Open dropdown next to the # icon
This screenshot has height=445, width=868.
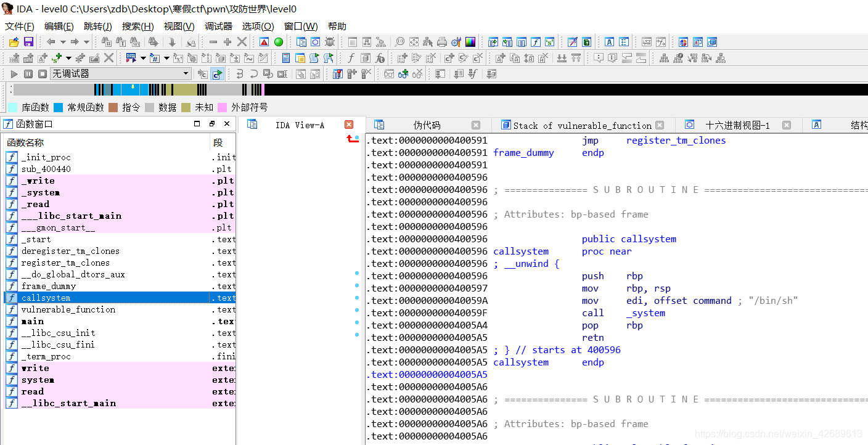coord(166,58)
